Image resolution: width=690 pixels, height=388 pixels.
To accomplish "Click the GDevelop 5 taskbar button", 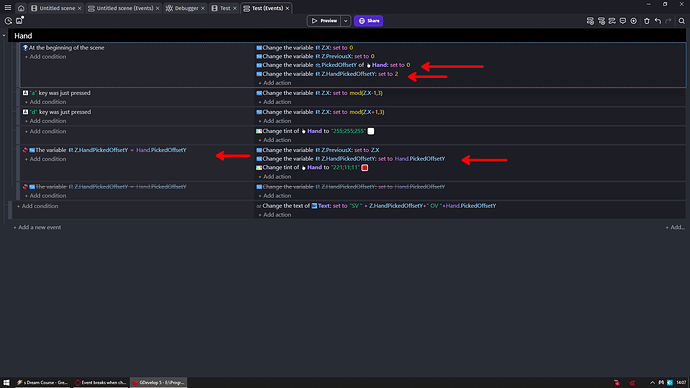I will [158, 383].
